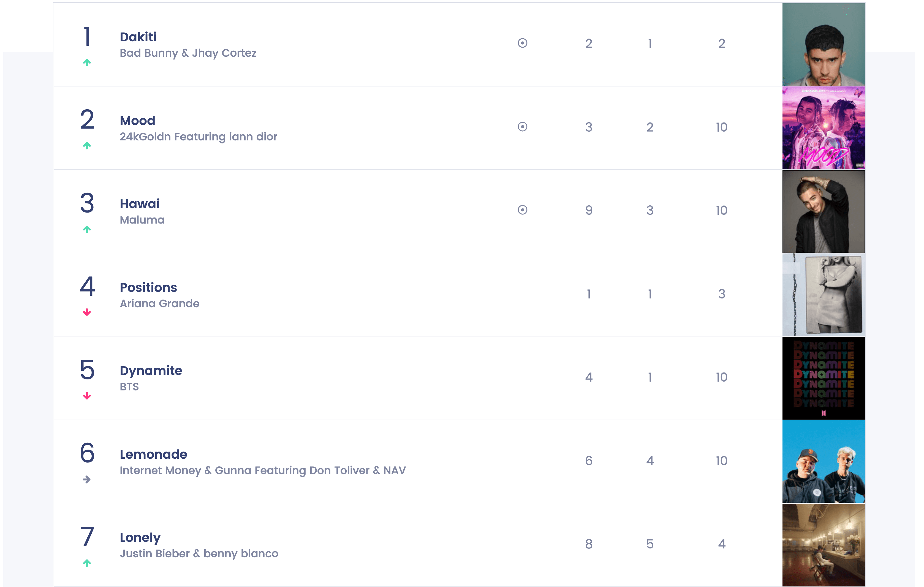
Task: Expand the Lonely chart row
Action: 459,545
